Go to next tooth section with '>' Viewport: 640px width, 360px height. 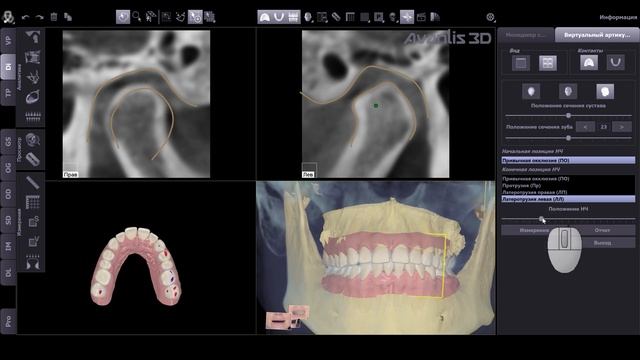click(621, 127)
